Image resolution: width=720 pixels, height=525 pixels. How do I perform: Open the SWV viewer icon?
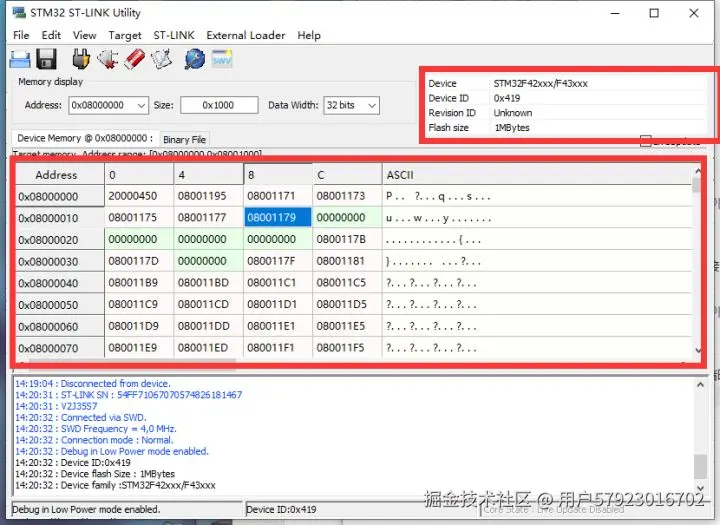(222, 59)
